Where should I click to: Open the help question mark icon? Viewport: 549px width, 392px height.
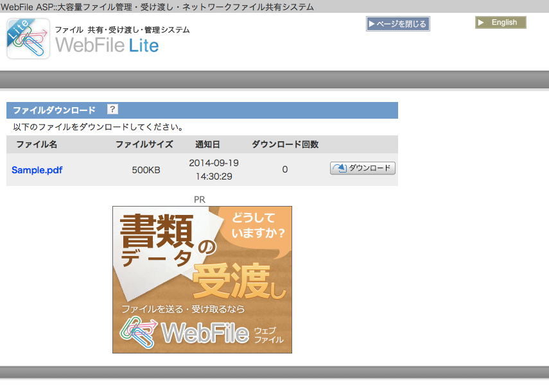tap(112, 110)
